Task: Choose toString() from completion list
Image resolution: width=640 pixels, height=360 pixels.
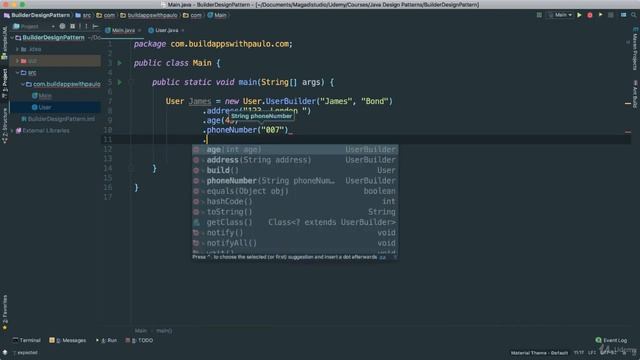Action: (x=295, y=212)
